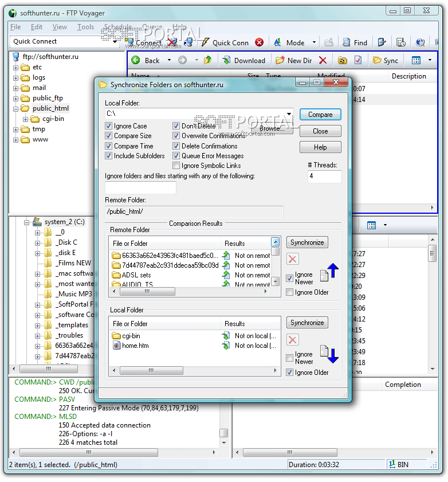Click the Help button in sync dialog
The width and height of the screenshot is (448, 482).
point(320,147)
